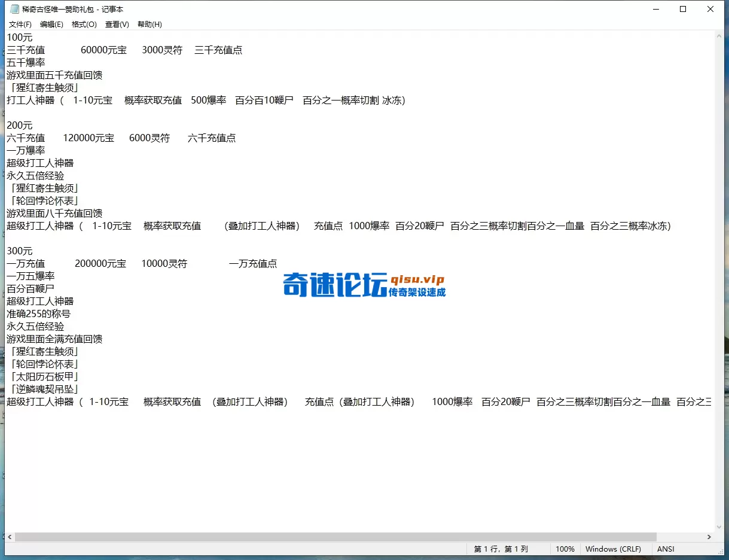Viewport: 729px width, 560px height.
Task: Open the 文件(F) menu
Action: [20, 24]
